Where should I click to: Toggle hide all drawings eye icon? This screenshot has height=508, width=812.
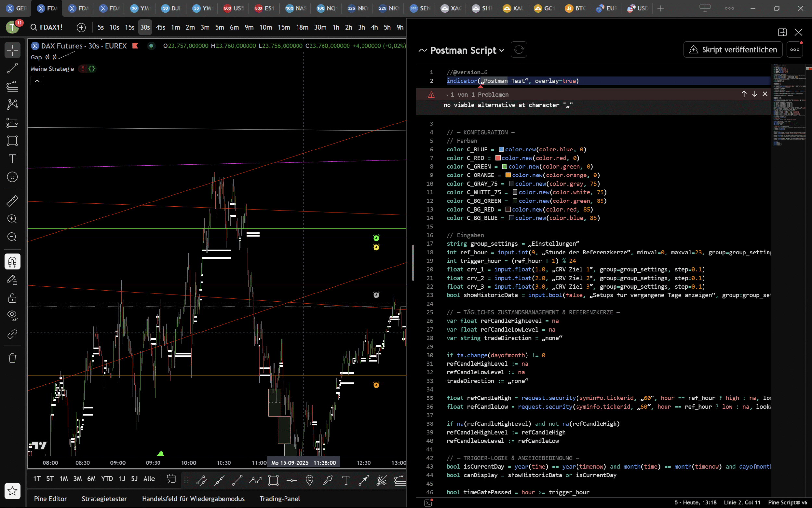[12, 316]
